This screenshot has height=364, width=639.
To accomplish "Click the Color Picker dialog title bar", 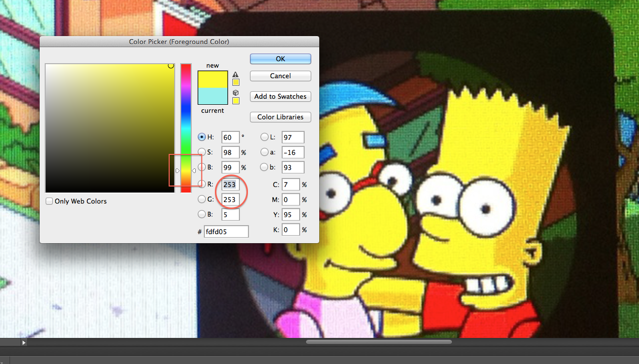I will click(x=179, y=42).
